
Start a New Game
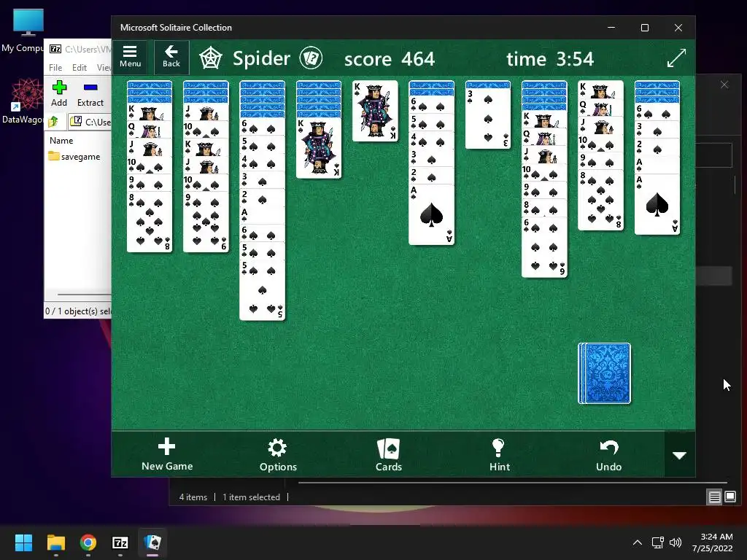[167, 455]
